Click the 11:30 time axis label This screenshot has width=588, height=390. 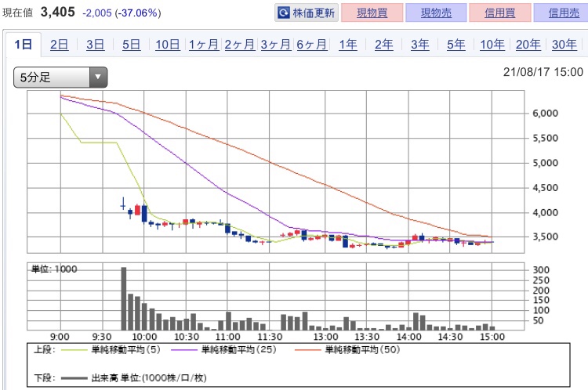point(270,337)
